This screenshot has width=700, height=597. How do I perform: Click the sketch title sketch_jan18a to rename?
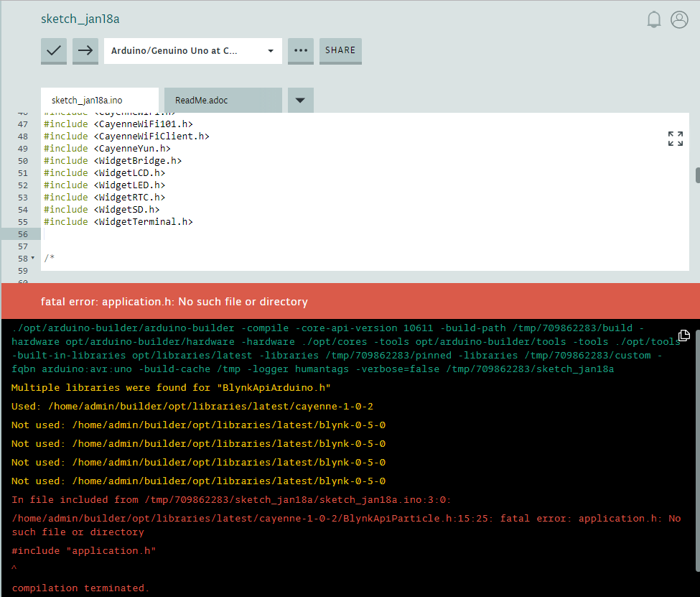coord(80,19)
